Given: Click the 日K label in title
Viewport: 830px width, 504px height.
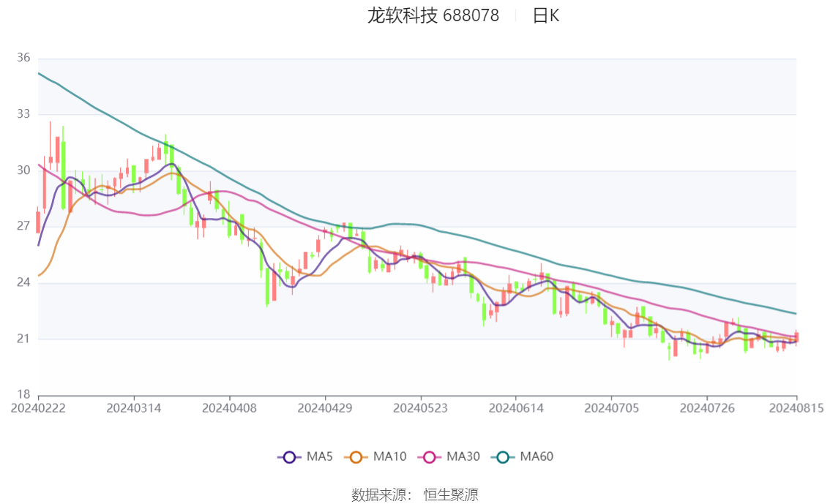Looking at the screenshot, I should [x=546, y=15].
